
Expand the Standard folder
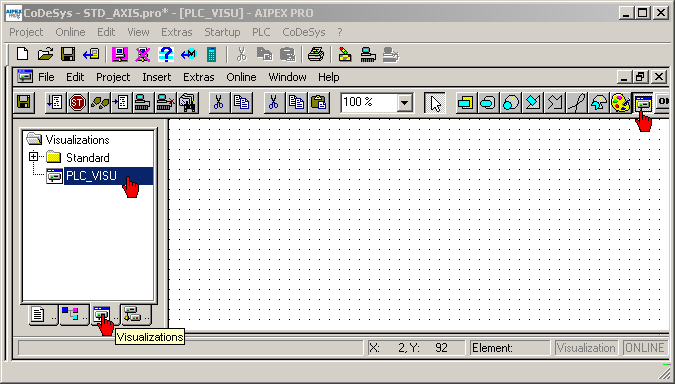(x=34, y=157)
